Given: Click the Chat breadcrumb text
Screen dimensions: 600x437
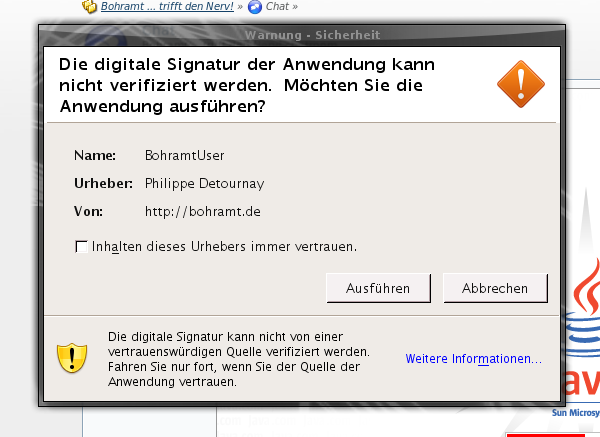Looking at the screenshot, I should click(278, 7).
